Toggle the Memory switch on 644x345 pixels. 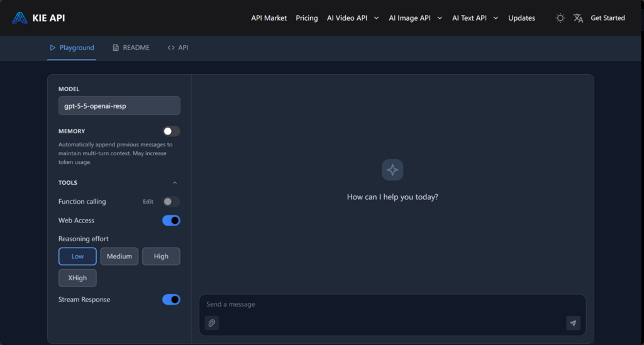pos(171,131)
